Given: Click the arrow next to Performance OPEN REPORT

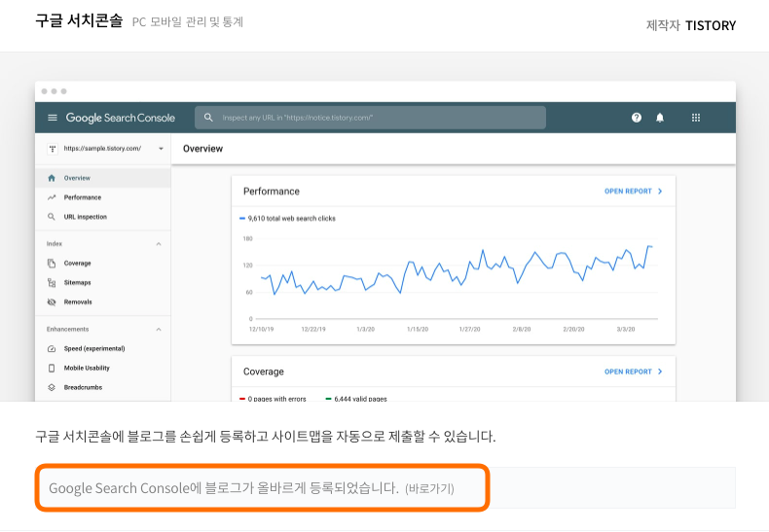Looking at the screenshot, I should 660,191.
